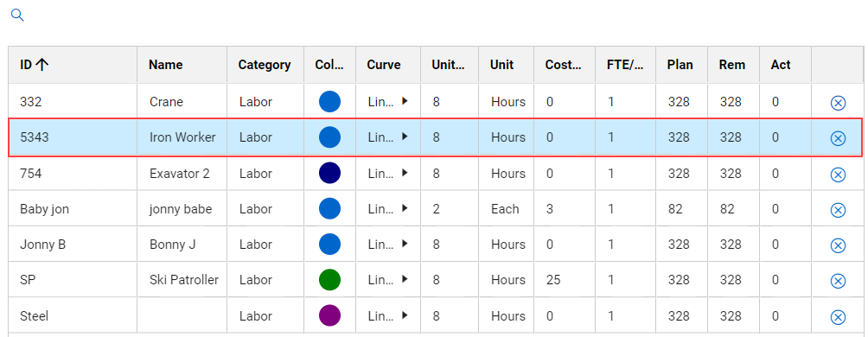Change the navy color of Exavator 2
This screenshot has width=868, height=337.
[x=329, y=173]
